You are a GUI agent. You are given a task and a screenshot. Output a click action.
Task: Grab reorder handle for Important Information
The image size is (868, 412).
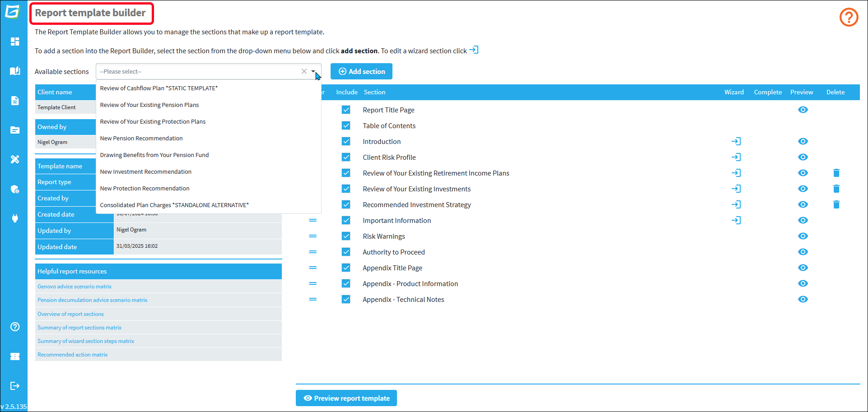pyautogui.click(x=313, y=220)
